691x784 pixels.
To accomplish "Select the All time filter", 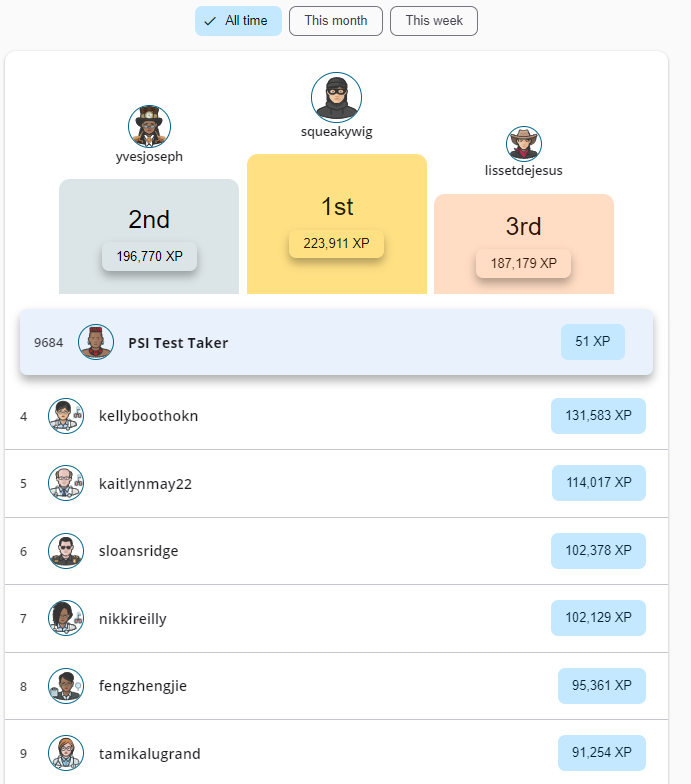I will pyautogui.click(x=238, y=21).
